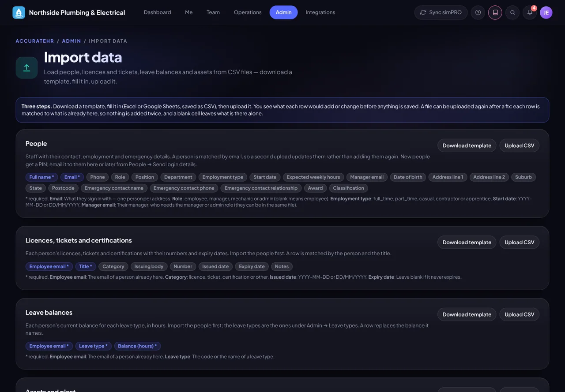Viewport: 565px width, 392px height.
Task: Click the 'Leave type *' chip
Action: (93, 346)
